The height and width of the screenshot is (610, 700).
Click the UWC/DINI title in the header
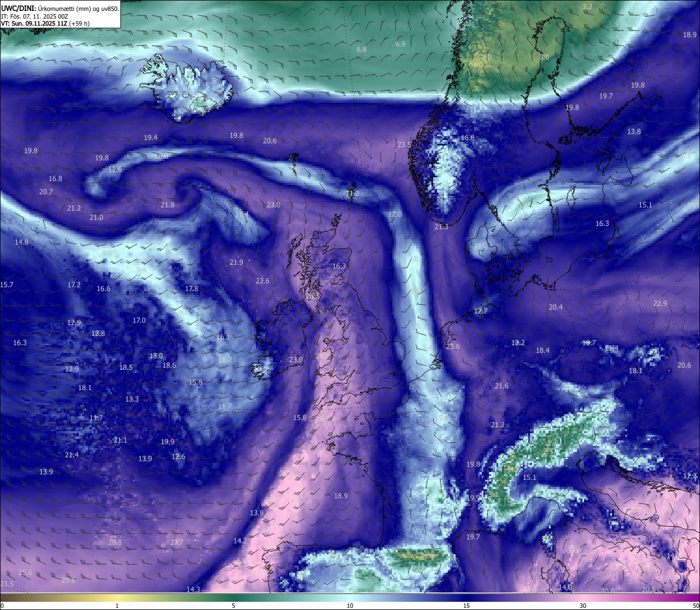pyautogui.click(x=17, y=8)
